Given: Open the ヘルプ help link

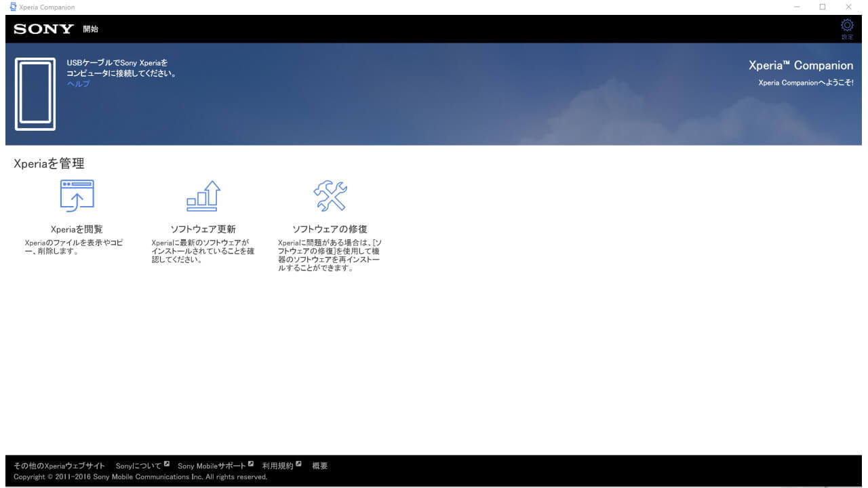Looking at the screenshot, I should pyautogui.click(x=79, y=83).
